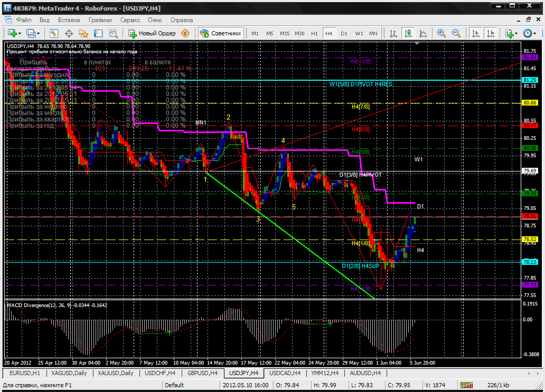Click the Default profile in status bar
The height and width of the screenshot is (392, 545).
174,385
